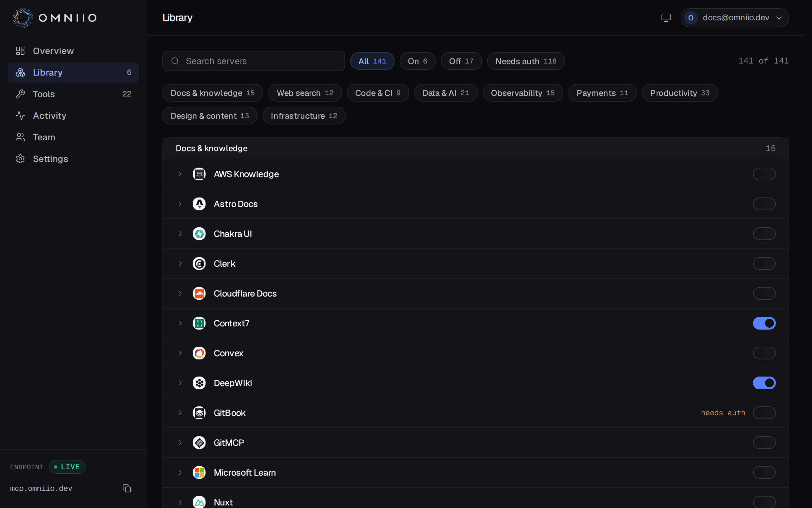Expand the Clerk row chevron
This screenshot has height=508, width=812.
180,264
